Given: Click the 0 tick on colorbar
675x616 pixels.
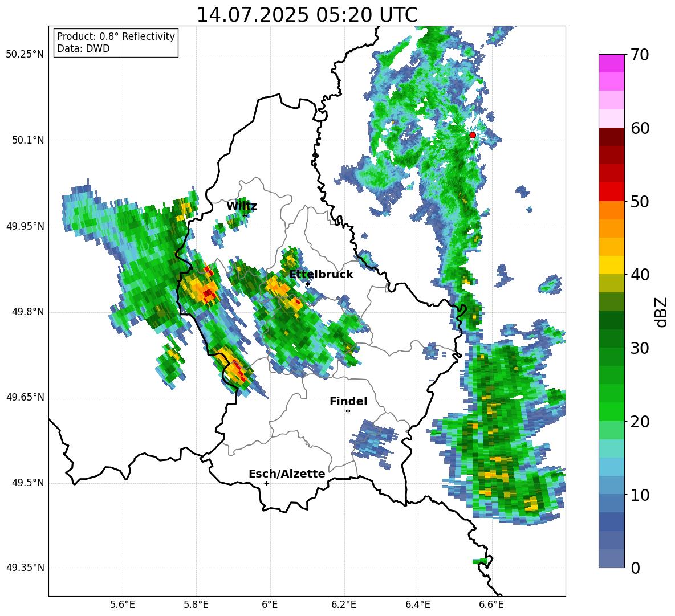Looking at the screenshot, I should (x=635, y=568).
